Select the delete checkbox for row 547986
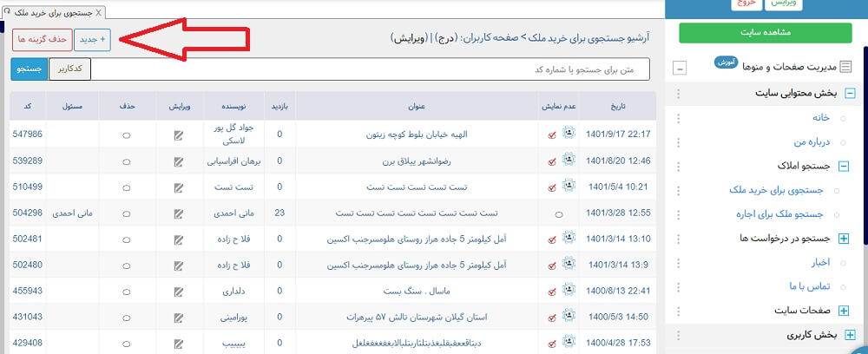 (x=126, y=135)
